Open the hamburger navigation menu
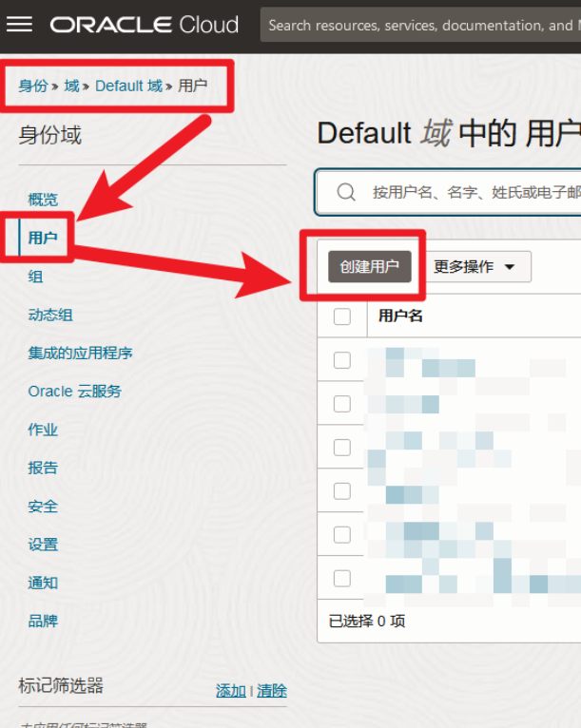Screen dimensions: 581x728 point(19,25)
